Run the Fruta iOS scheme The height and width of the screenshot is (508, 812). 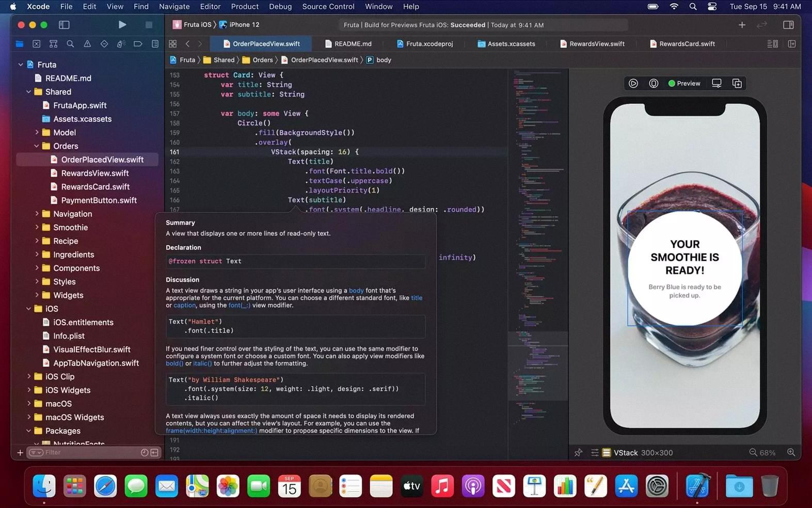coord(122,24)
